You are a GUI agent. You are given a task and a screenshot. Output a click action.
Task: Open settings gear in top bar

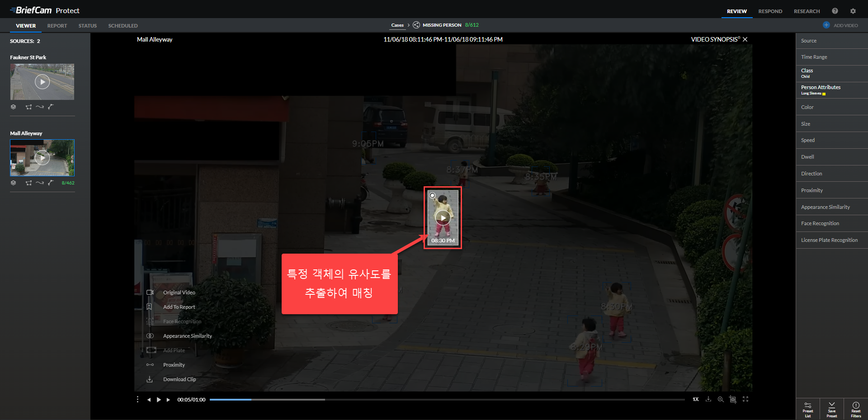(853, 11)
